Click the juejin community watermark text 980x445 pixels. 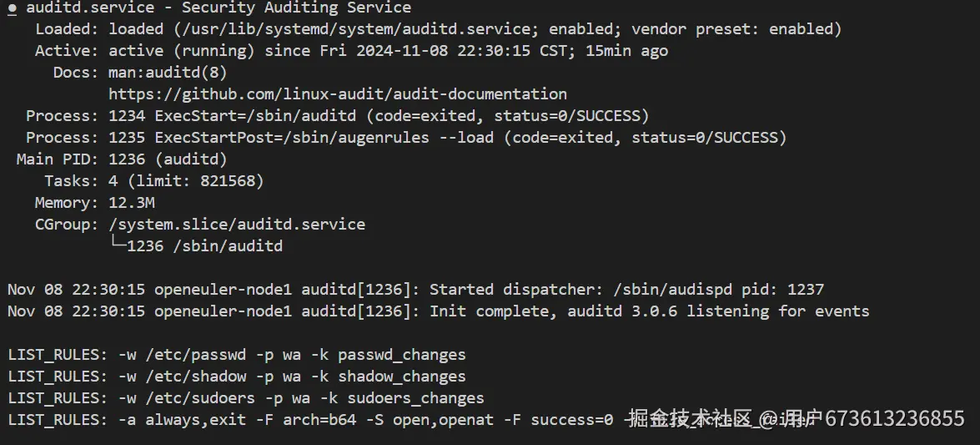click(797, 418)
